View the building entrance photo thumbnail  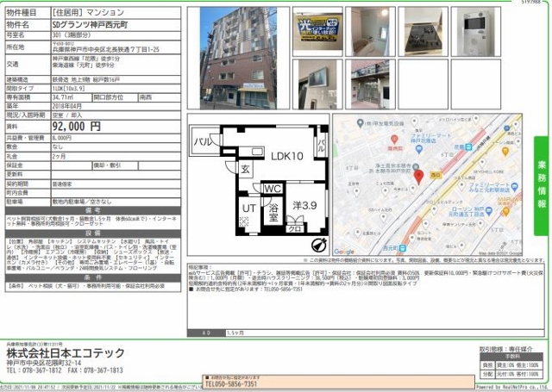(x=370, y=84)
